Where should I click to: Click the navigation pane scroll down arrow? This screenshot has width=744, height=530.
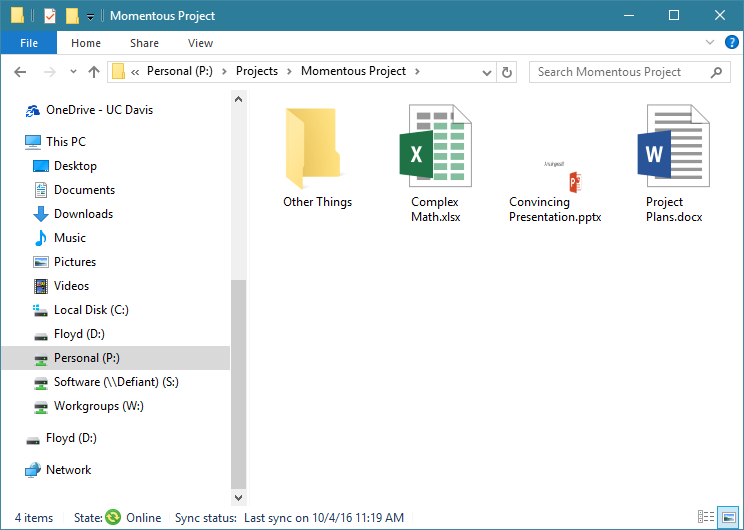[x=238, y=497]
